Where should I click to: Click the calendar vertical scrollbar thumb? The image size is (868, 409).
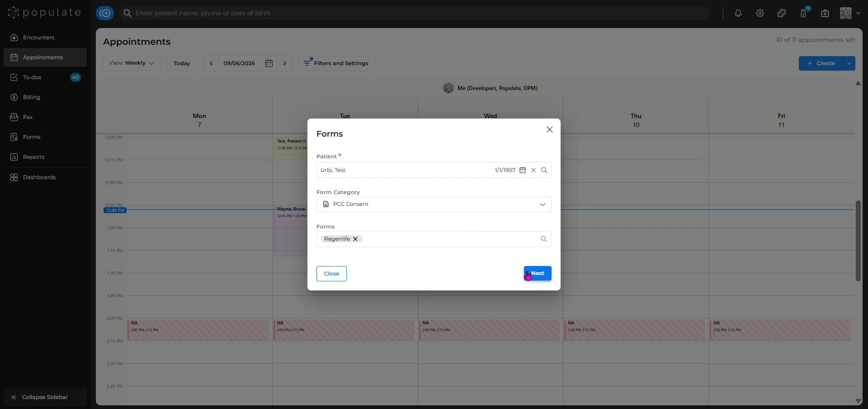coord(858,241)
